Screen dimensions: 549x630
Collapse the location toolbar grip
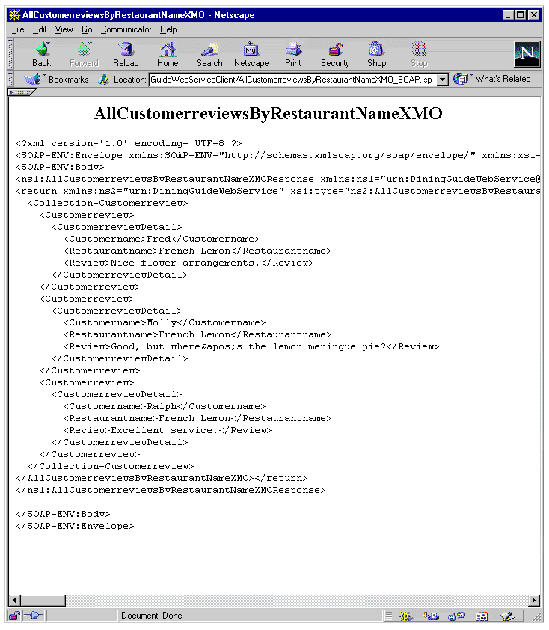[x=11, y=79]
